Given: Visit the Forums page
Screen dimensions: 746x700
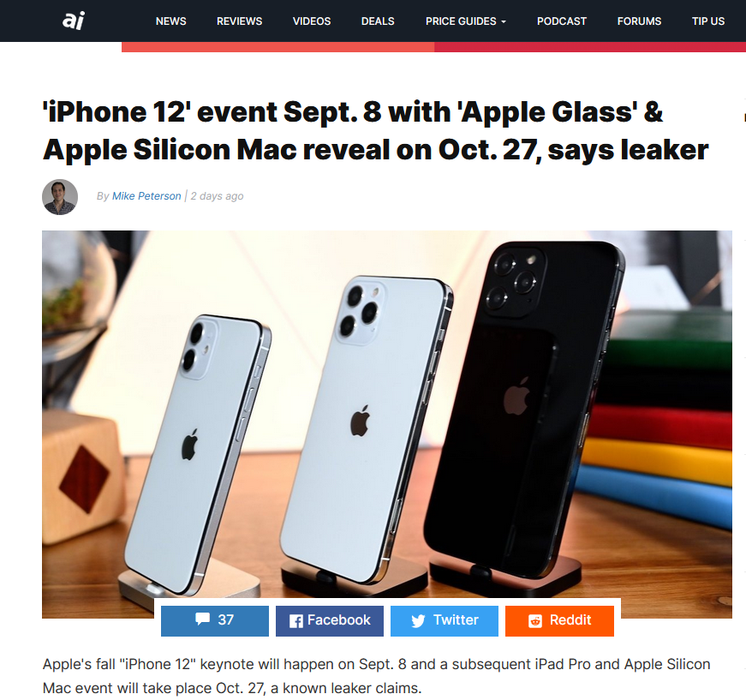Looking at the screenshot, I should click(x=640, y=21).
